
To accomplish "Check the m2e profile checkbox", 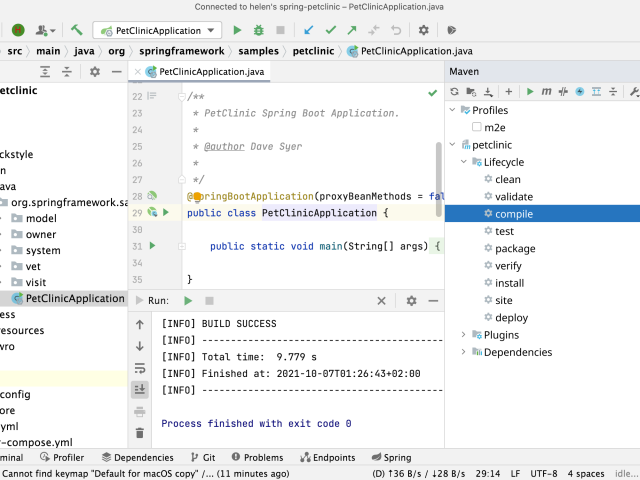I will tap(476, 127).
